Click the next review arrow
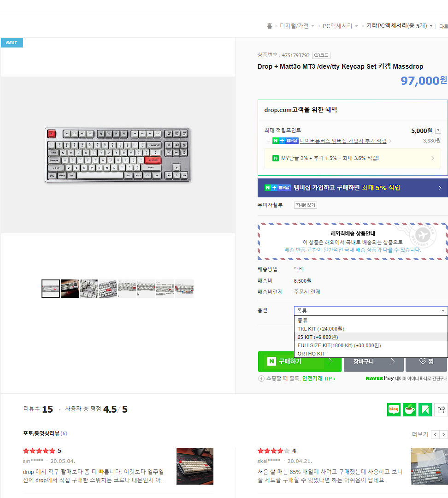 pyautogui.click(x=443, y=434)
